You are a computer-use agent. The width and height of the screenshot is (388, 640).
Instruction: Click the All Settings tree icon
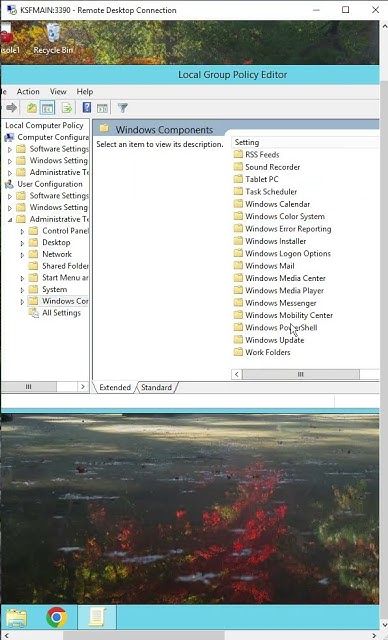click(33, 313)
